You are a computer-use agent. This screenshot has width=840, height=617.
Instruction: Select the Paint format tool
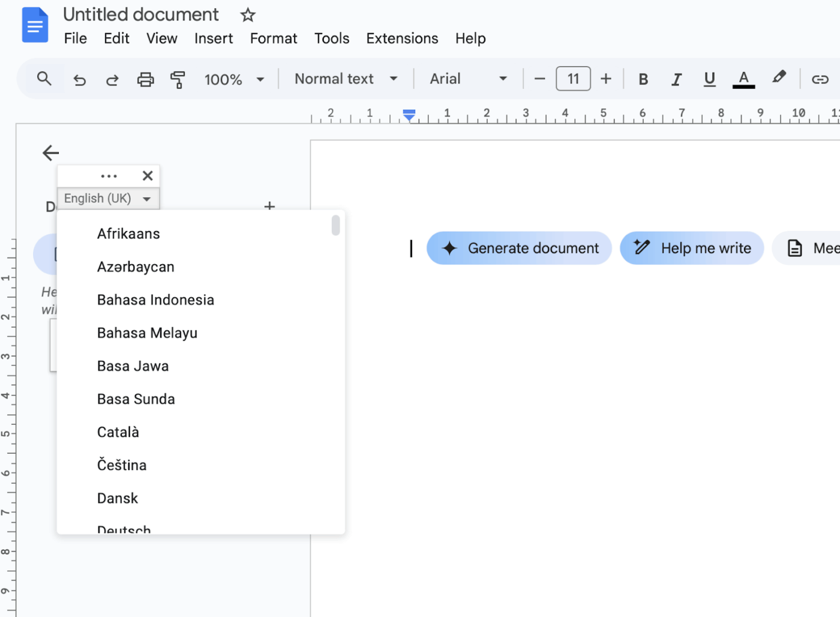click(x=178, y=79)
